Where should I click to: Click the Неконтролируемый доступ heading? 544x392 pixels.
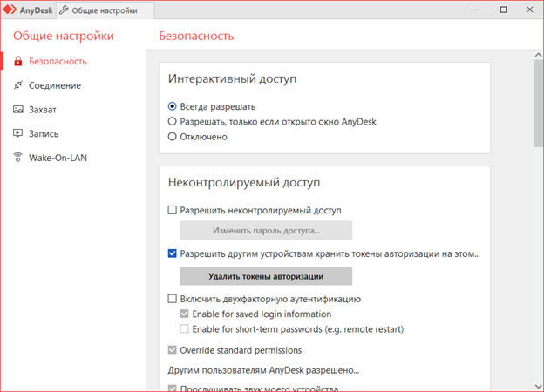point(244,182)
